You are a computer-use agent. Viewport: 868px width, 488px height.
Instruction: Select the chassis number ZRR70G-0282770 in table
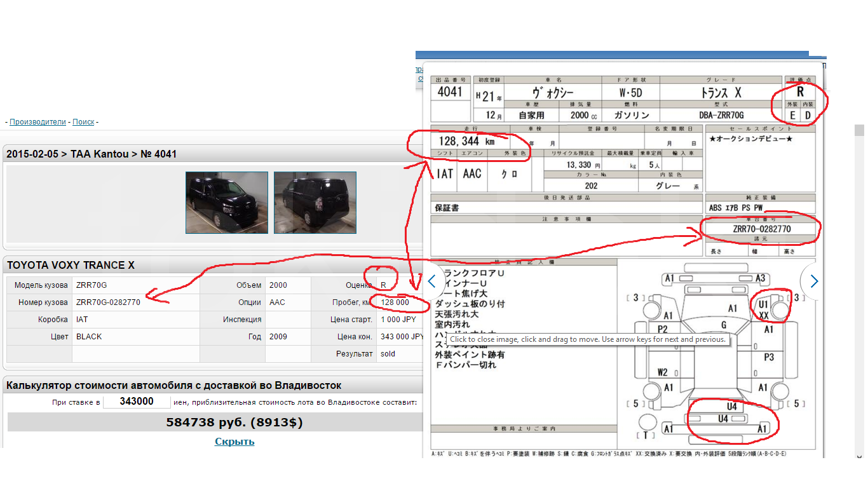click(108, 302)
